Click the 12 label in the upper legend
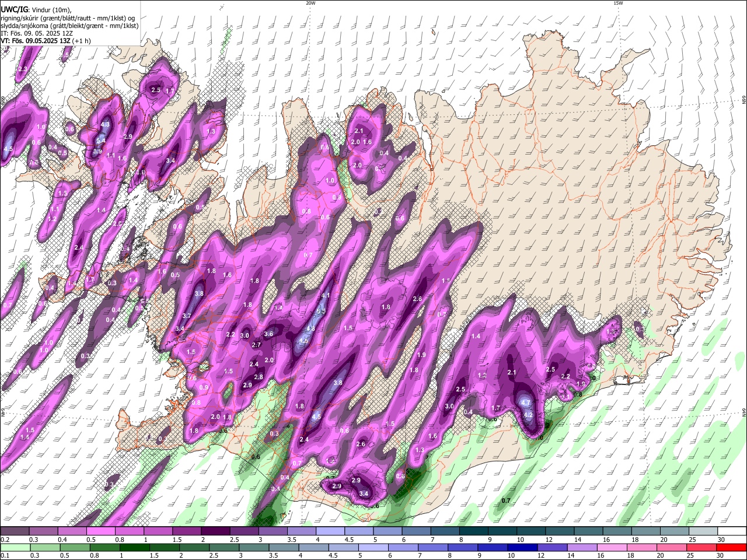747x560 pixels. click(549, 540)
